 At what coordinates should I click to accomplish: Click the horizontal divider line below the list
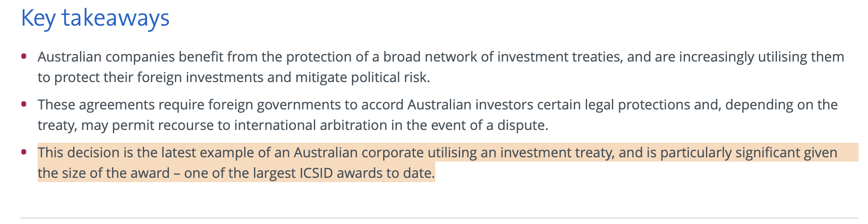click(x=440, y=218)
